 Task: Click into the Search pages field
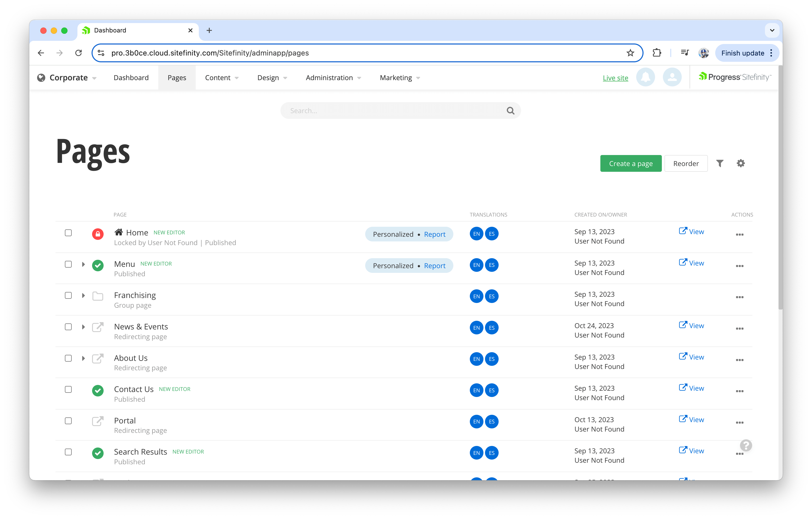pyautogui.click(x=391, y=111)
